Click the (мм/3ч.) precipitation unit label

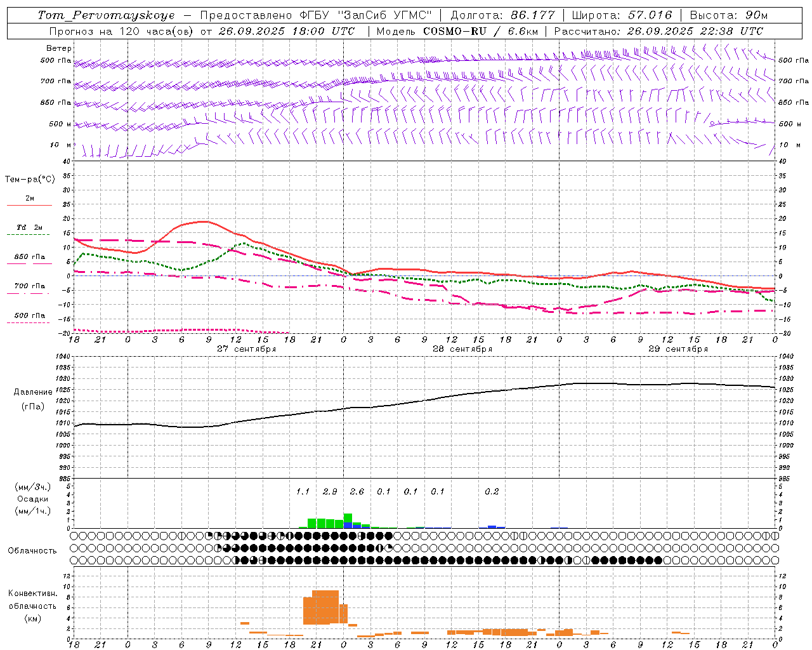[33, 487]
